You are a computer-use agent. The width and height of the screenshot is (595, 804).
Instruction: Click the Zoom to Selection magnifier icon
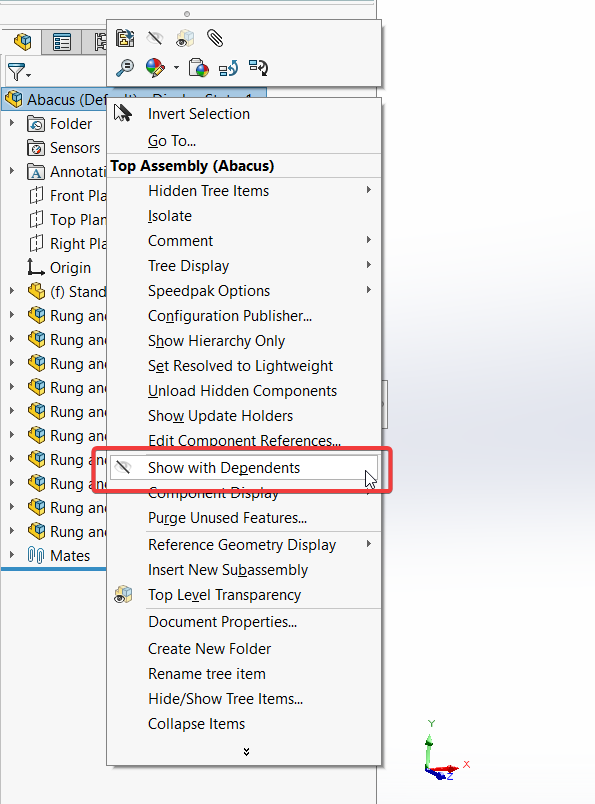[124, 68]
